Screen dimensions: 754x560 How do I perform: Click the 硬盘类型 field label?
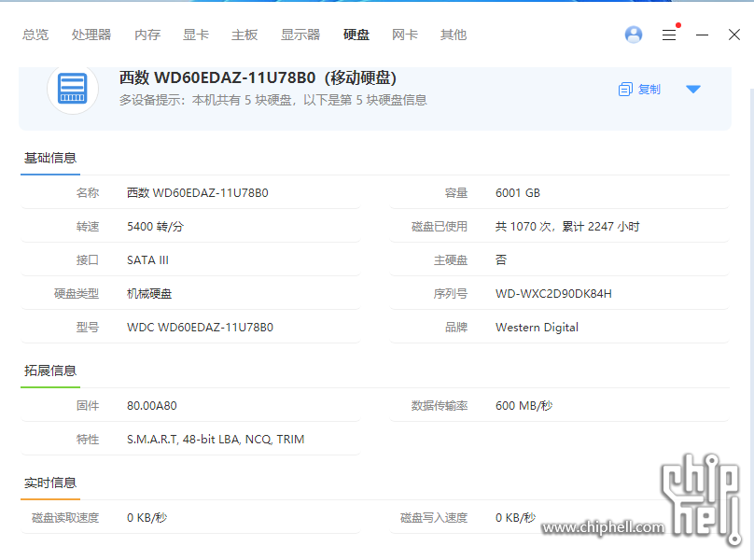77,294
